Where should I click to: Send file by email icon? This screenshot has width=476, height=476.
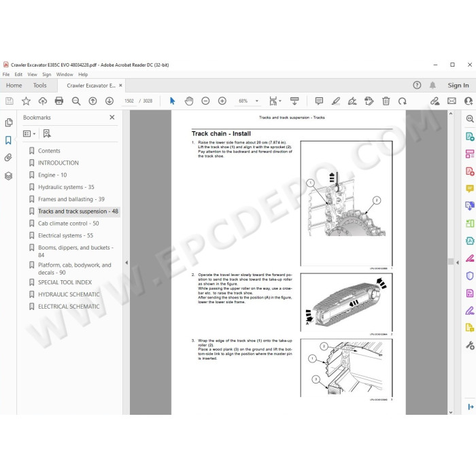[452, 101]
